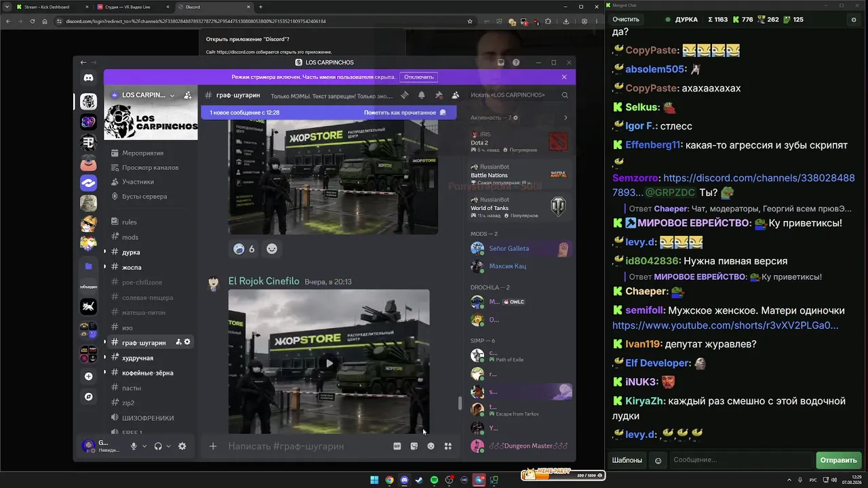Open the apps launcher in message box
The image size is (868, 488).
tap(448, 446)
